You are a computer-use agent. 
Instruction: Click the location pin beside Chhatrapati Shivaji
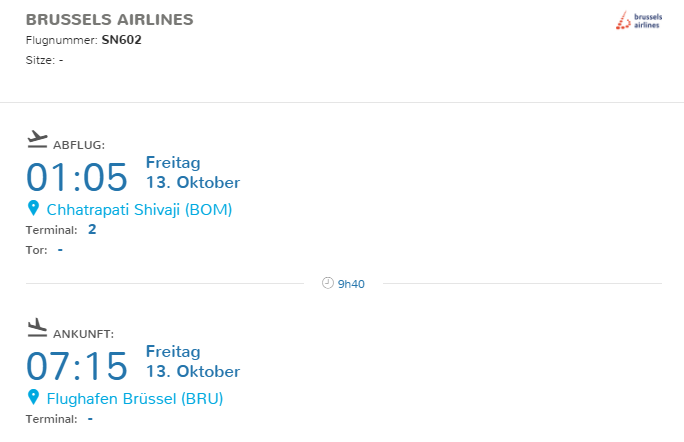(x=33, y=209)
